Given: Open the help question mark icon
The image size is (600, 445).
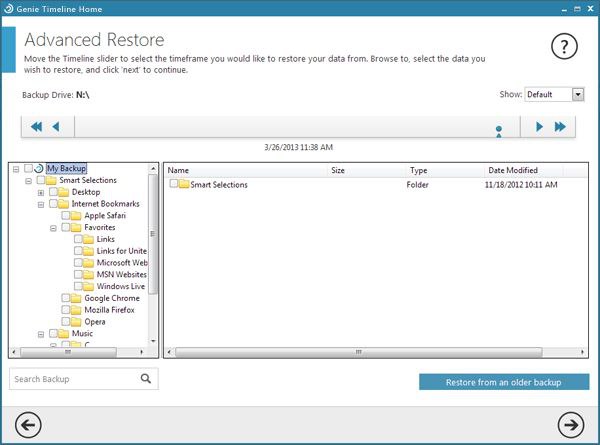Looking at the screenshot, I should click(x=566, y=47).
